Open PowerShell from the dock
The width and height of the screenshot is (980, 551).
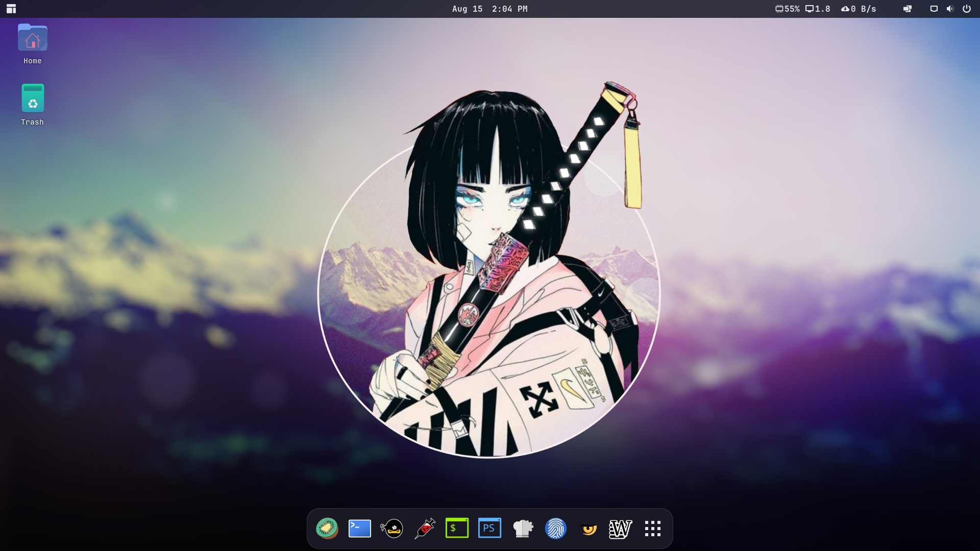point(490,528)
